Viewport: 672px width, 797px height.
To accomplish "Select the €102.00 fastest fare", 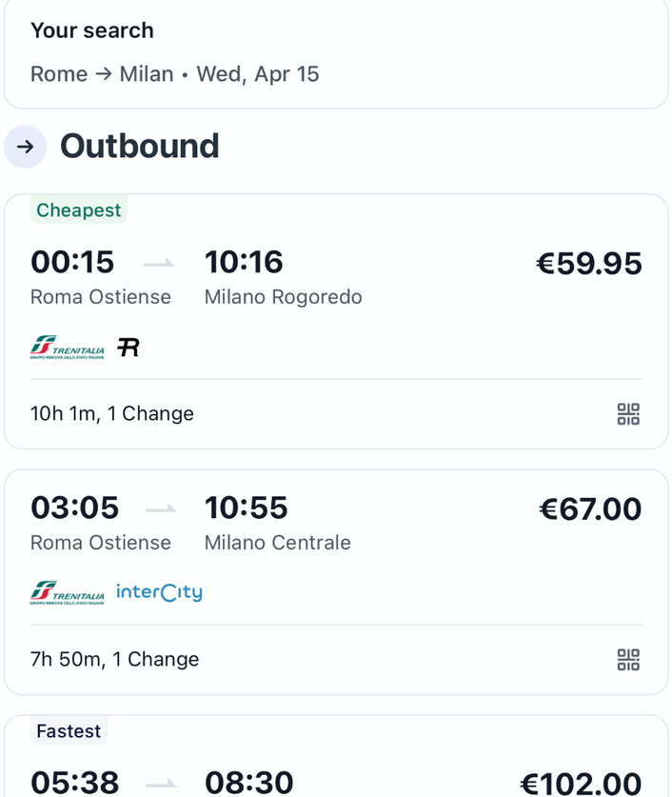I will pos(581,784).
